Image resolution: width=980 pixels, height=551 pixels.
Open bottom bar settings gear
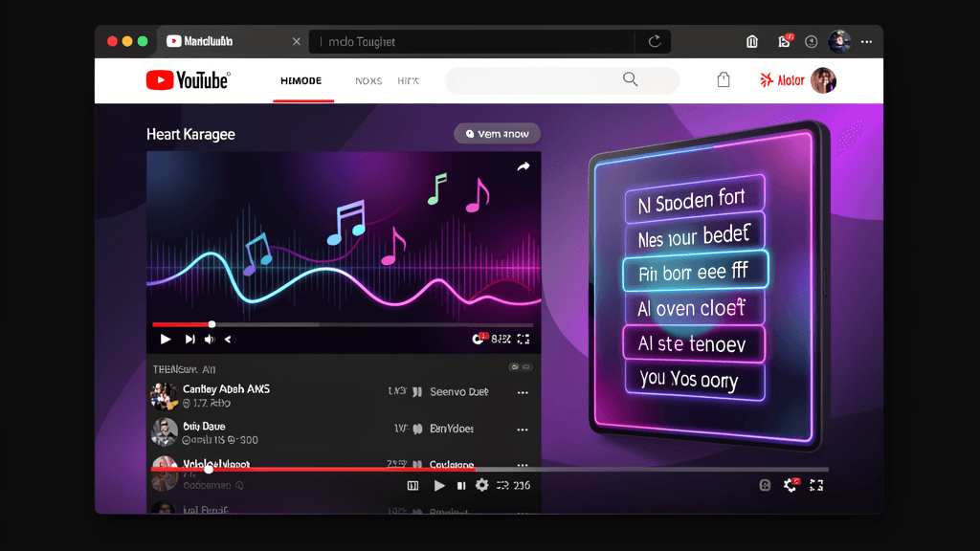[482, 485]
